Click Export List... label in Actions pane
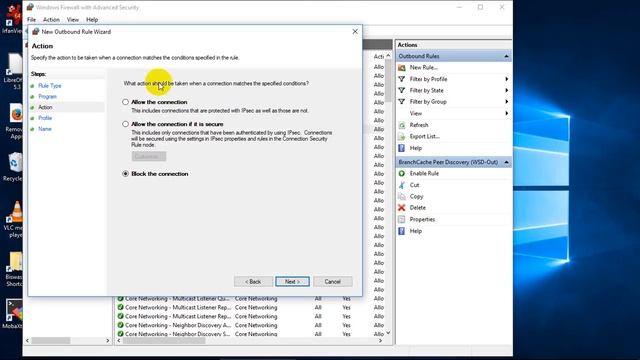640x360 pixels. (x=424, y=136)
